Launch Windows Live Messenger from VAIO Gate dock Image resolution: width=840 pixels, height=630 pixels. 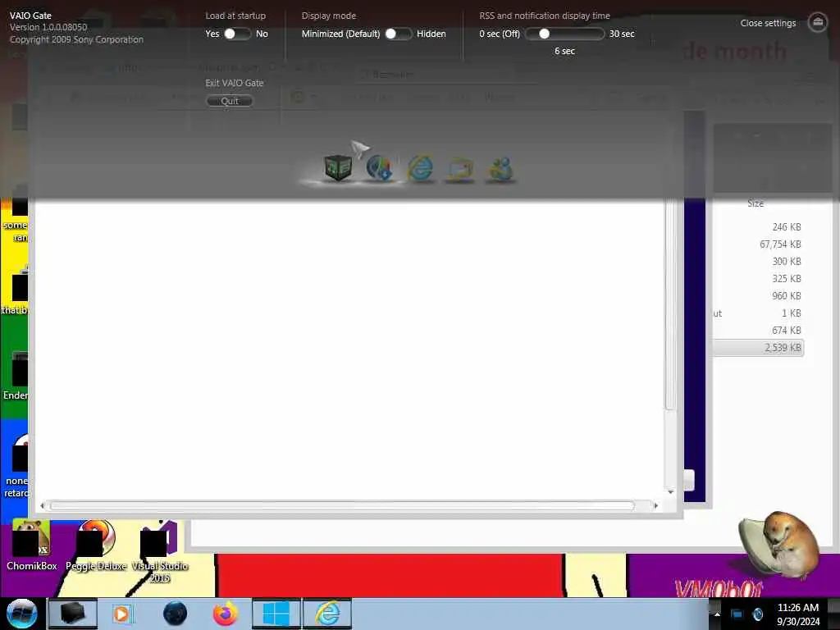(x=500, y=169)
